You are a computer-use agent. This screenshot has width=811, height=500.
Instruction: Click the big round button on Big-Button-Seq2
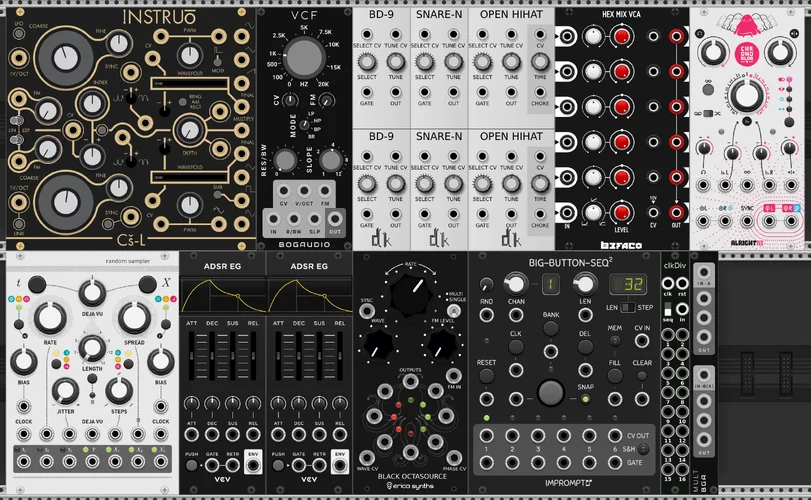[x=550, y=393]
